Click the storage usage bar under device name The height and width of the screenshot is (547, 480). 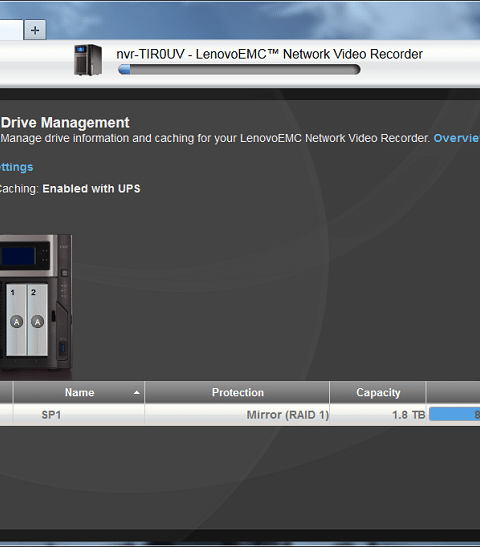coord(239,69)
